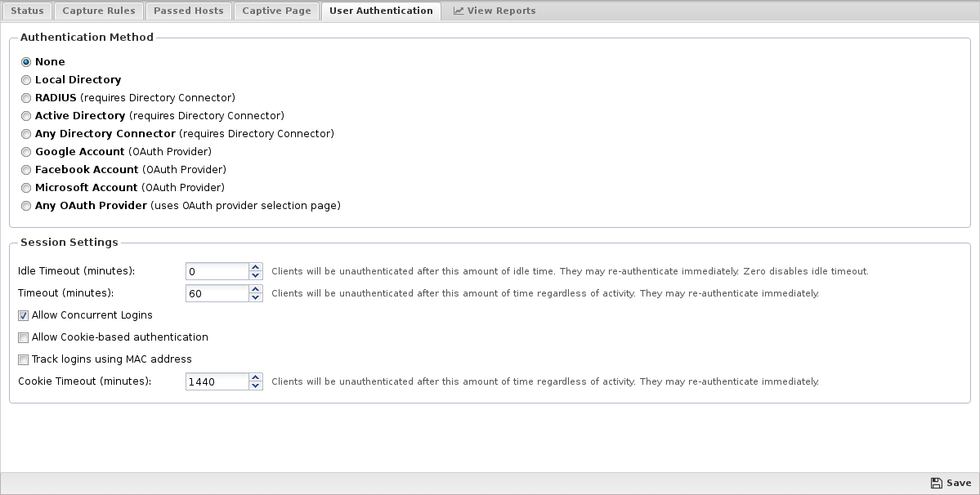Increase Timeout minutes with up arrow

click(255, 289)
